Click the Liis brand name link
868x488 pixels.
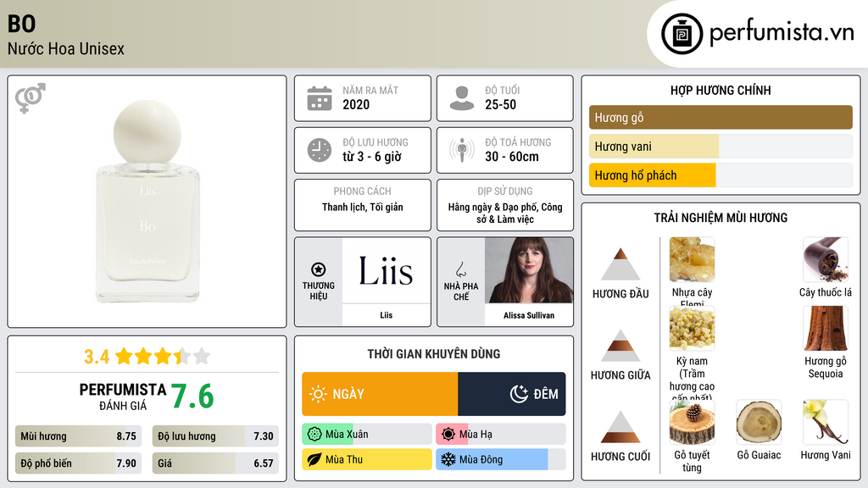point(386,315)
